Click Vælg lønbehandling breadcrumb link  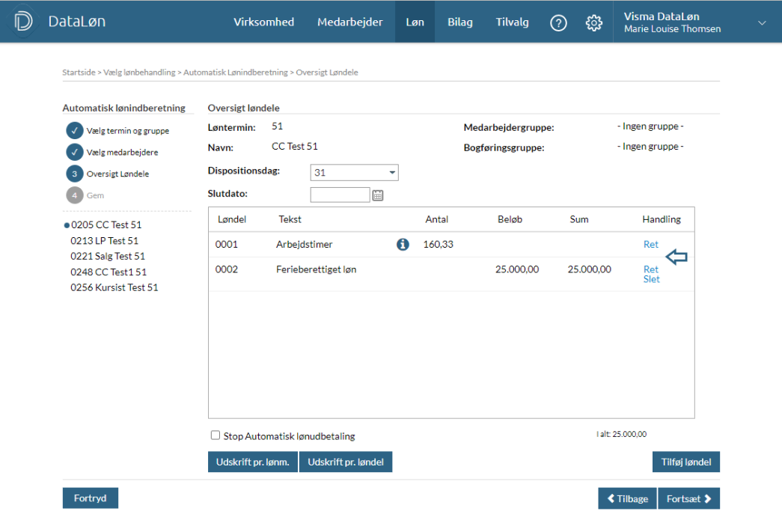pyautogui.click(x=139, y=73)
